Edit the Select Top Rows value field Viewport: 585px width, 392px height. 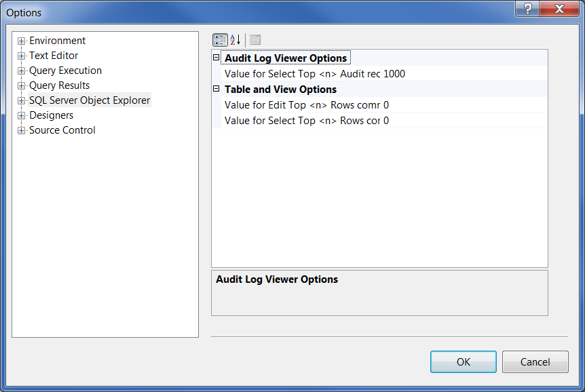464,121
